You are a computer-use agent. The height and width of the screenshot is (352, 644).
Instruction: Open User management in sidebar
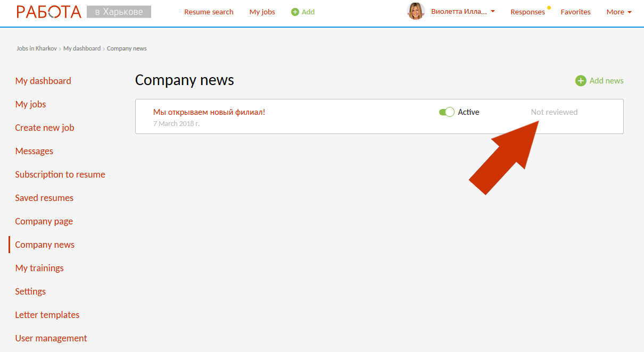[51, 338]
